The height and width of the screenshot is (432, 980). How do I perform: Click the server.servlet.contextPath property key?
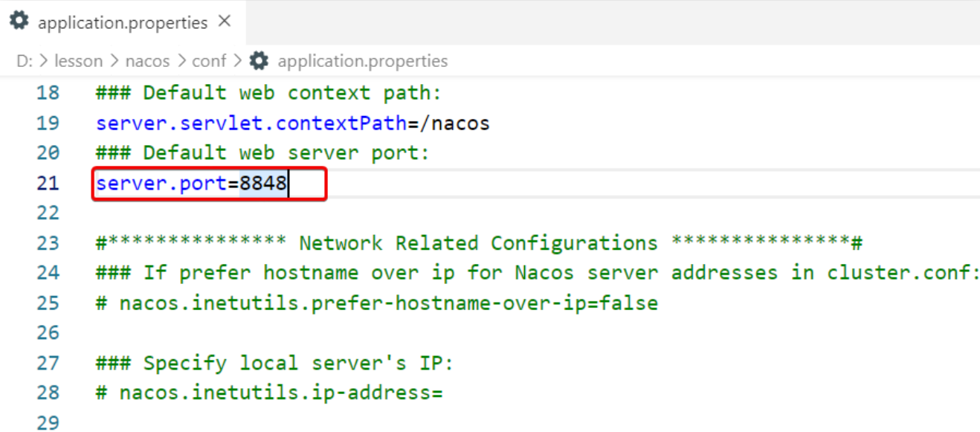pos(251,123)
